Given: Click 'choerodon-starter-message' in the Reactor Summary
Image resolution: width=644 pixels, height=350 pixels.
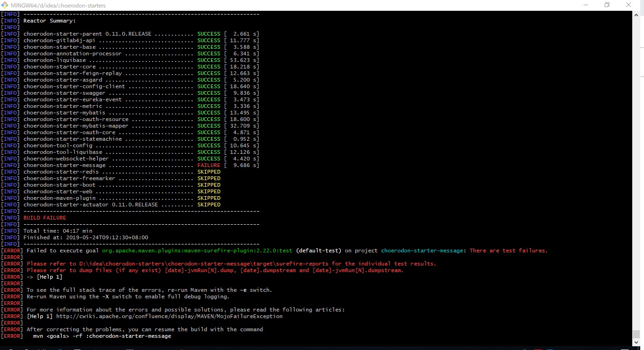Looking at the screenshot, I should [x=64, y=165].
